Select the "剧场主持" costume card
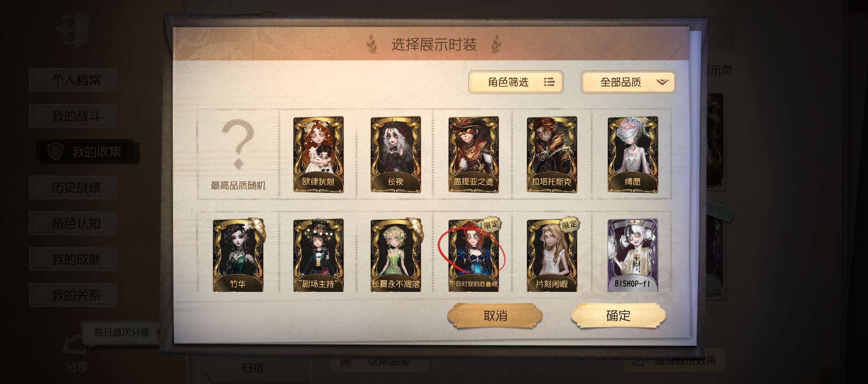Screen dimensions: 868x384 point(318,255)
